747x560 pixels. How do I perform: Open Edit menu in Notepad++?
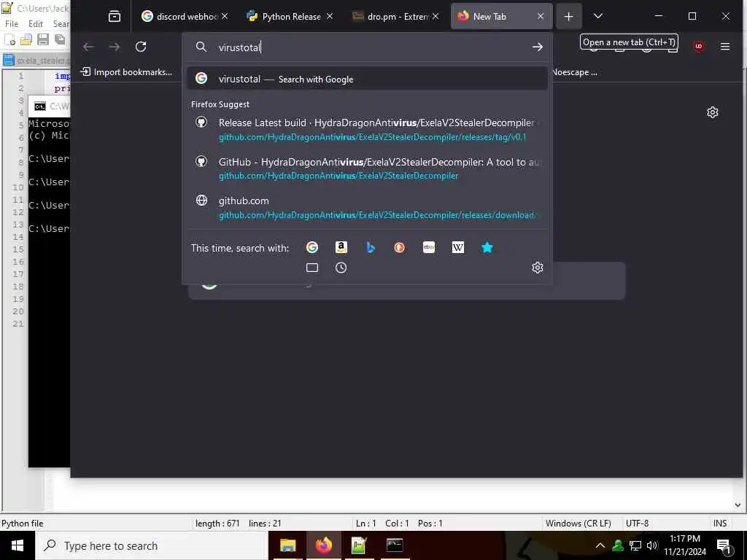[x=35, y=24]
